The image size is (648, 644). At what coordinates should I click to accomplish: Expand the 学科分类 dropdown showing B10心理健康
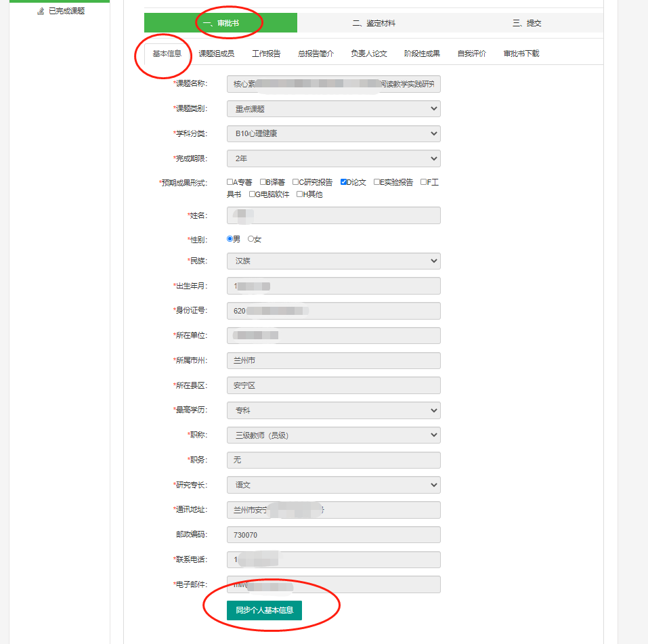coord(333,133)
